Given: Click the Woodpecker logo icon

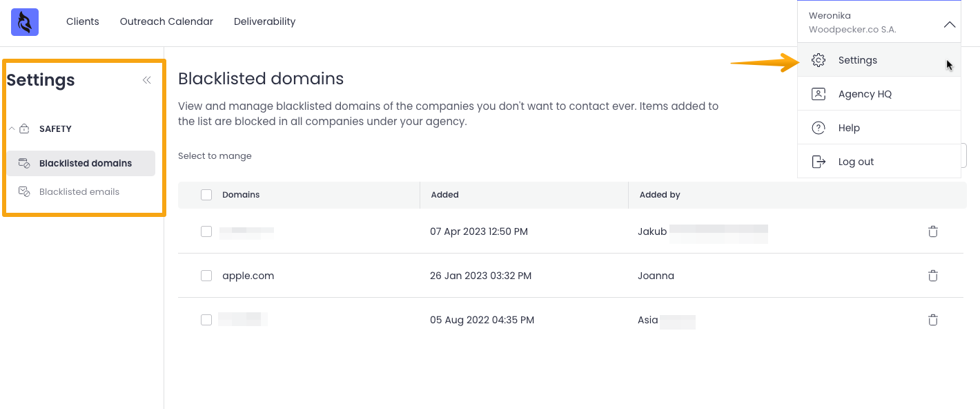Looking at the screenshot, I should [x=25, y=22].
